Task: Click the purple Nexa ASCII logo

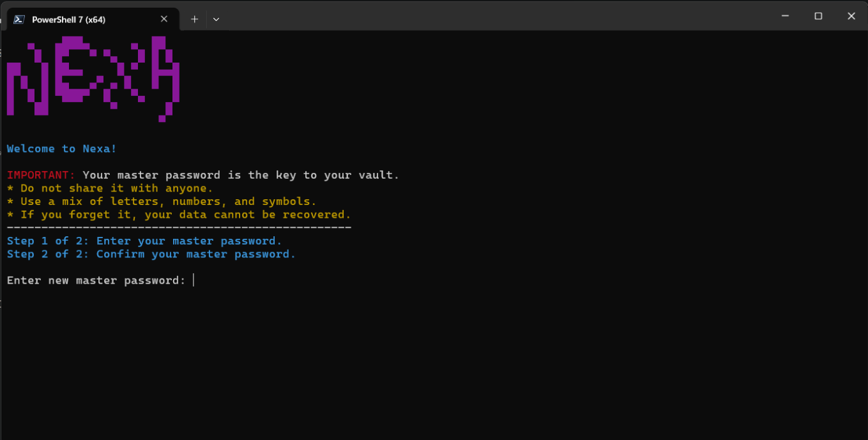Action: 93,77
